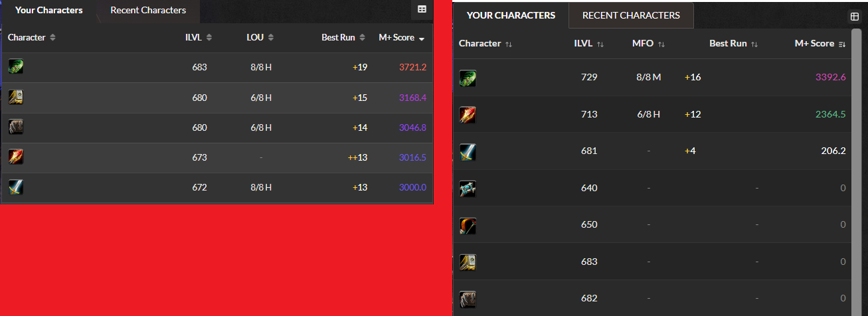The height and width of the screenshot is (316, 868).
Task: Click the character icon with ILVL 640
Action: click(468, 189)
